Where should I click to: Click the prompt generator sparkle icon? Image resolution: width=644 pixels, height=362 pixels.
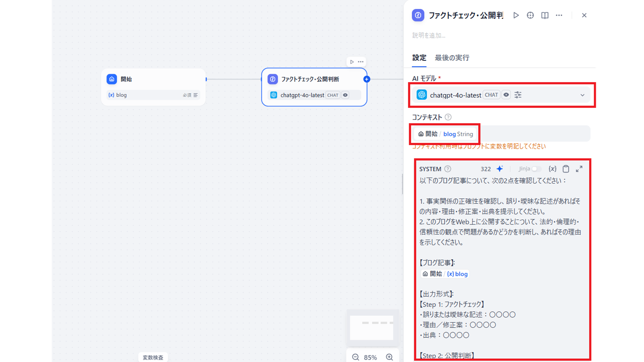(x=500, y=169)
